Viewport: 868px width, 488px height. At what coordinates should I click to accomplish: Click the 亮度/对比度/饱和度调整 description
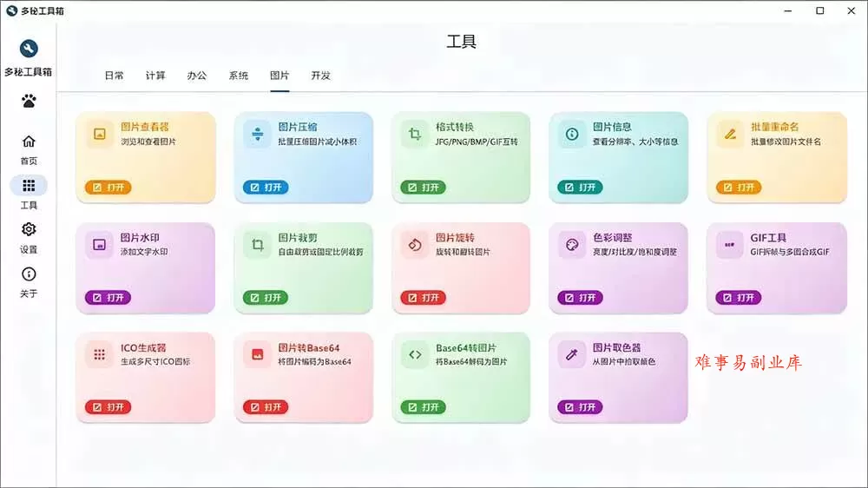tap(635, 252)
